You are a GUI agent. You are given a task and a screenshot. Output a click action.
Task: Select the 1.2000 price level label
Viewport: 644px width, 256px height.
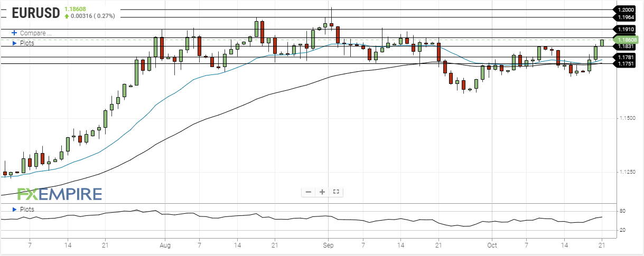point(625,10)
